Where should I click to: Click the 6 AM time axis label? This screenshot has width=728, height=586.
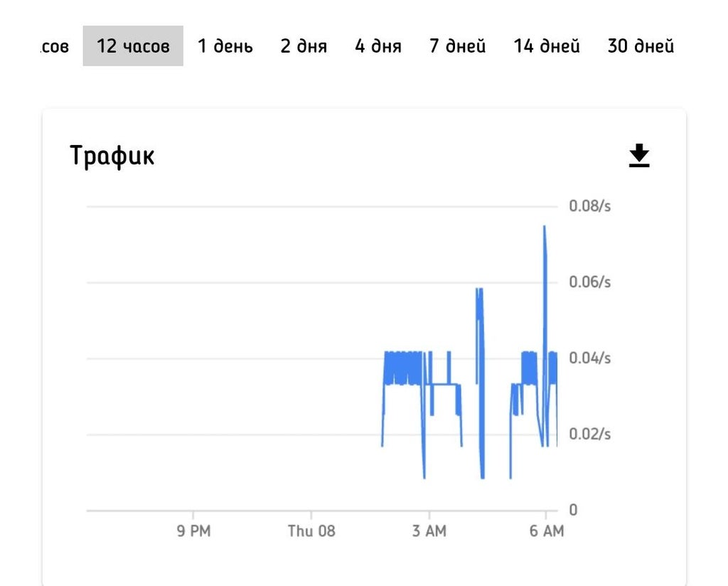pyautogui.click(x=547, y=531)
